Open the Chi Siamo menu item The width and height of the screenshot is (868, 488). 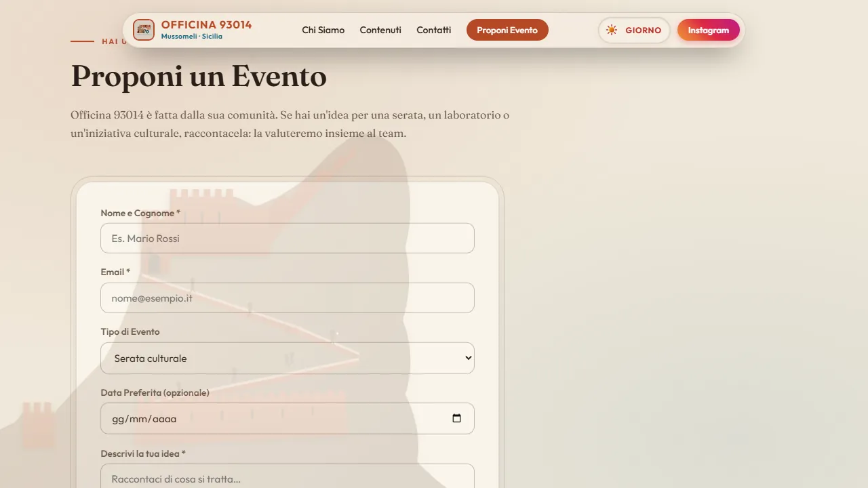(x=323, y=30)
